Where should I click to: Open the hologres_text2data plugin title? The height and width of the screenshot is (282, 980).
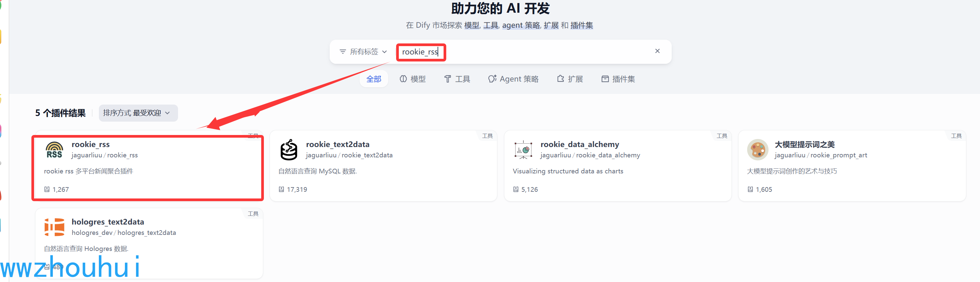[108, 222]
